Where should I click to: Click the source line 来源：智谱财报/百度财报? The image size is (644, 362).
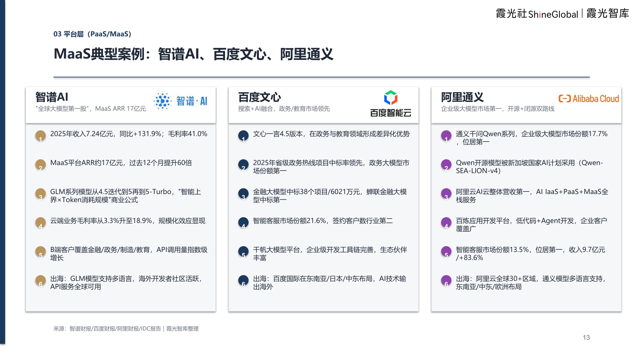click(126, 329)
